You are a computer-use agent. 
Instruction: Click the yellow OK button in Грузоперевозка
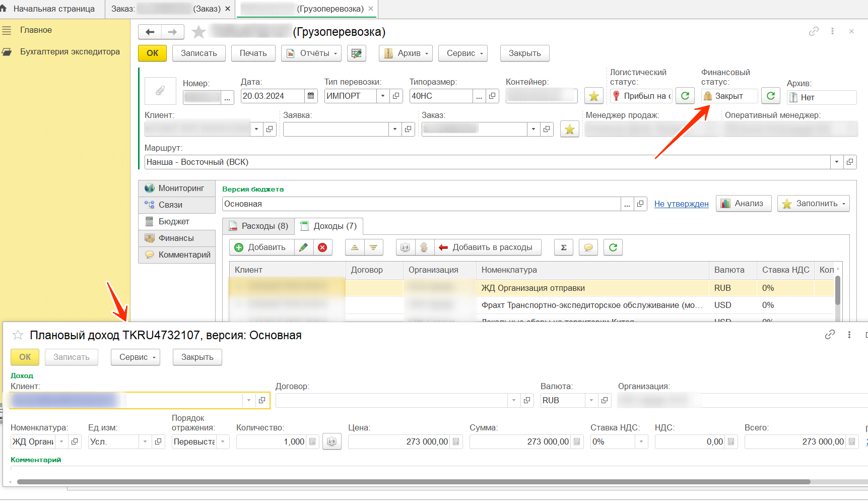(152, 53)
